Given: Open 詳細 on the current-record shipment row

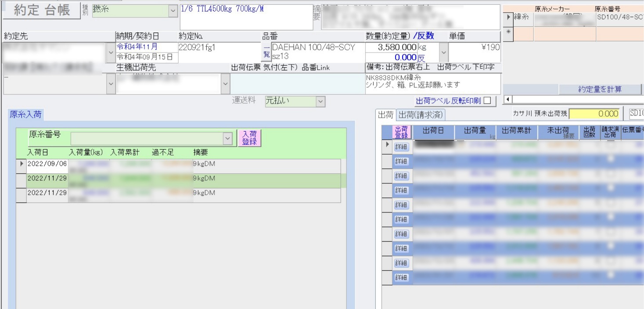Looking at the screenshot, I should tap(401, 147).
